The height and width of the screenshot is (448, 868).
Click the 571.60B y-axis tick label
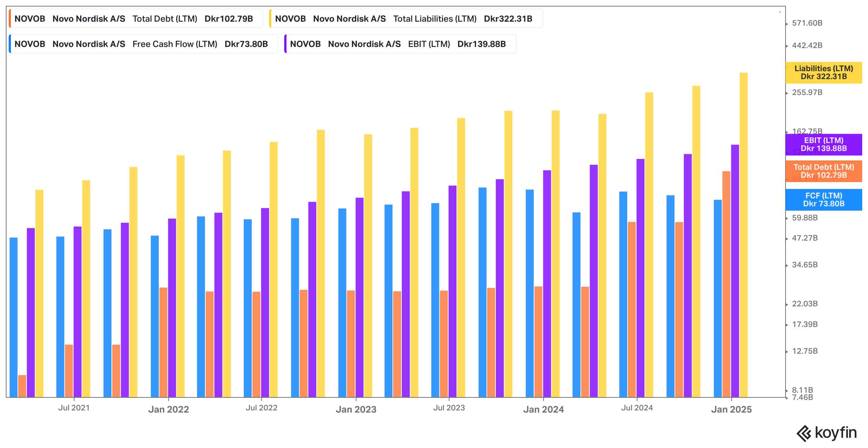[807, 23]
